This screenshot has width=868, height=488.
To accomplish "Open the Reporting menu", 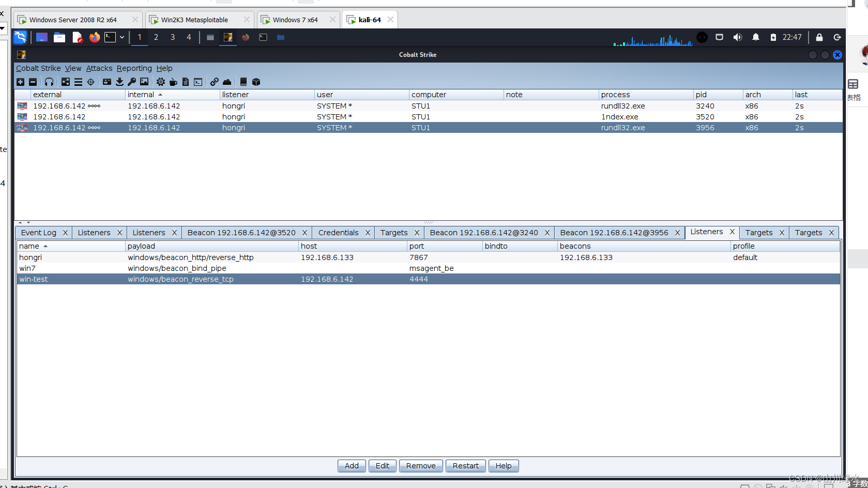I will tap(134, 68).
